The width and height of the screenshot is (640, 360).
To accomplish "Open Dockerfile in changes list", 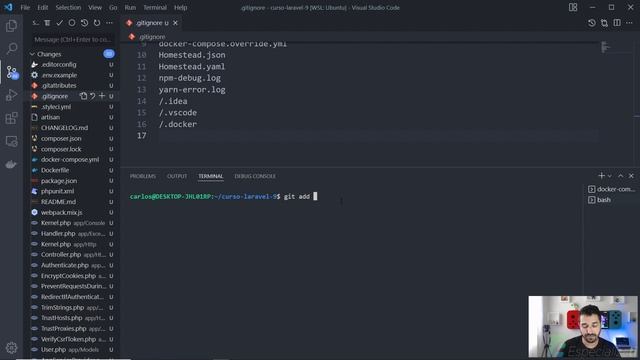I will coord(55,170).
